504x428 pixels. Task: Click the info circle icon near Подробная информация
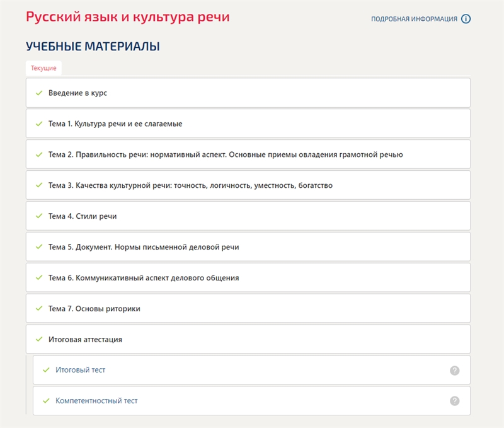point(466,19)
